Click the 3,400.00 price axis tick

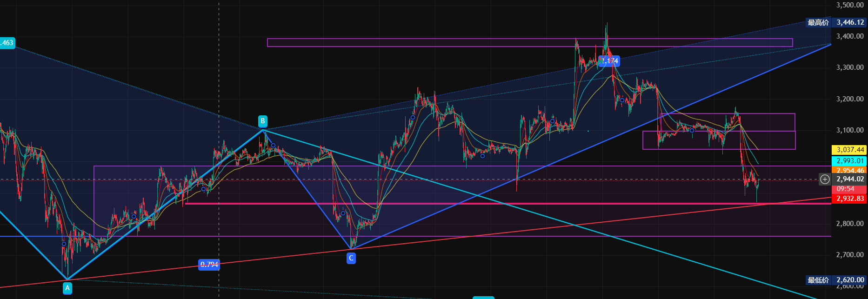pos(850,36)
